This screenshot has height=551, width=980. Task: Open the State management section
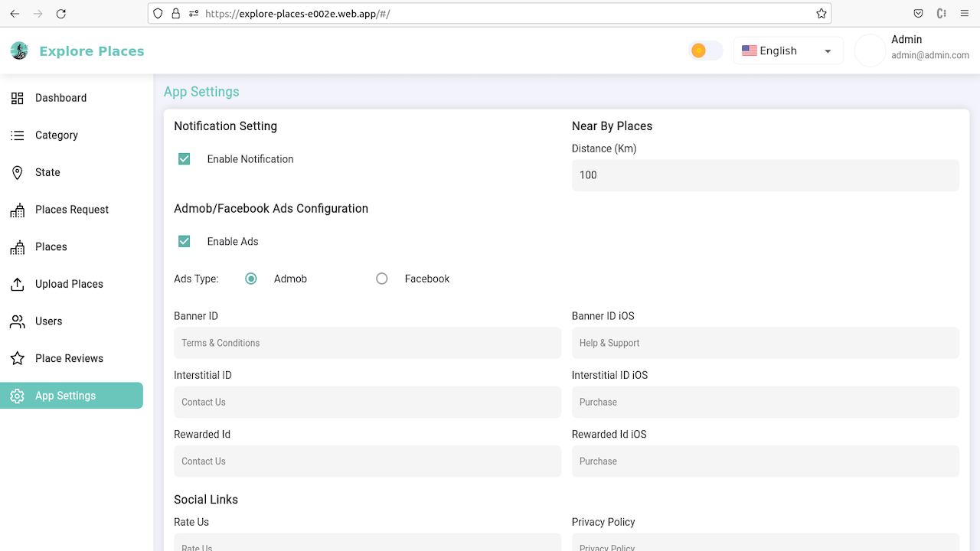(x=17, y=172)
